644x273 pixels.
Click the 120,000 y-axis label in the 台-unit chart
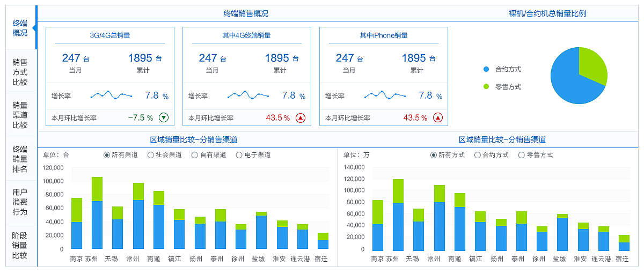coord(53,168)
